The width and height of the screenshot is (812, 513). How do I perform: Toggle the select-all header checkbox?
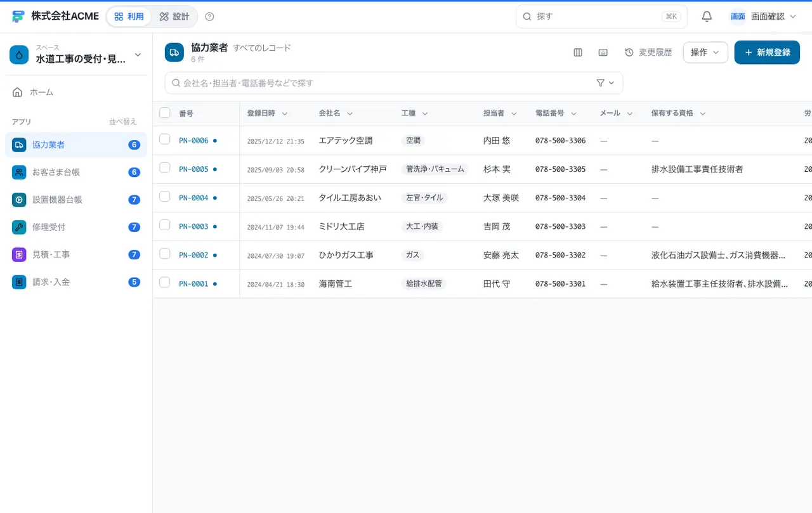[x=165, y=113]
